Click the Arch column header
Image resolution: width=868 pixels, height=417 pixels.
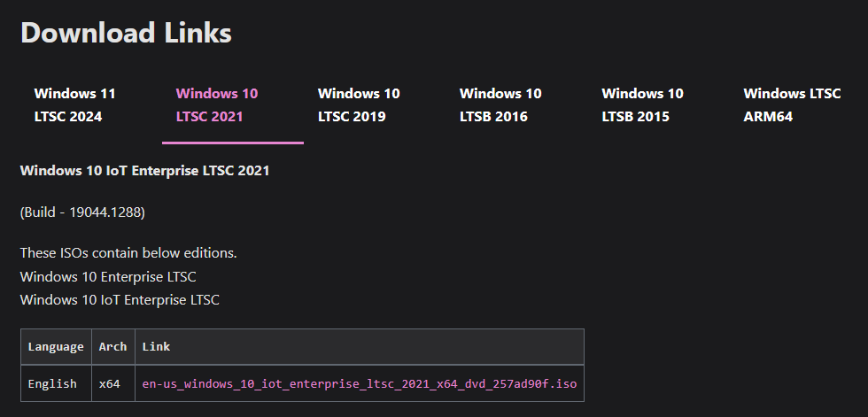[x=113, y=347]
